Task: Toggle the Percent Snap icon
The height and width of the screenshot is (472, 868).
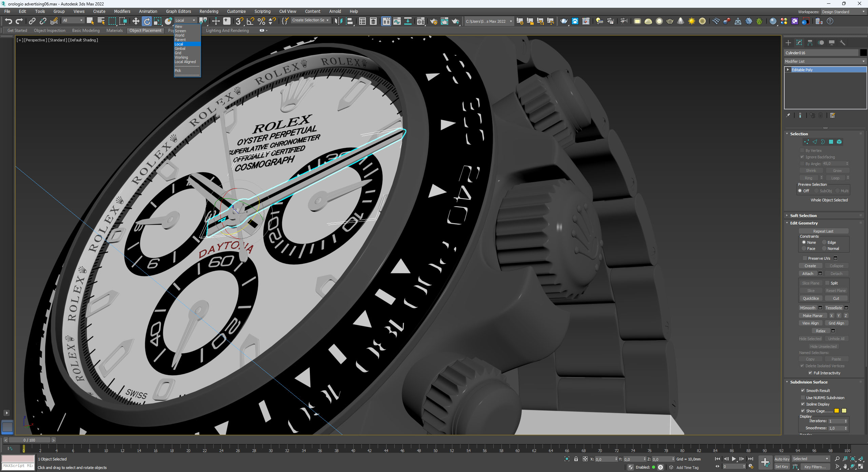Action: [261, 21]
